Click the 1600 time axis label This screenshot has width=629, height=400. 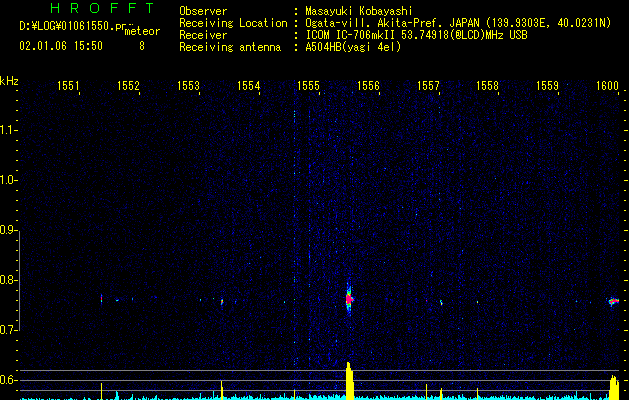(x=607, y=86)
